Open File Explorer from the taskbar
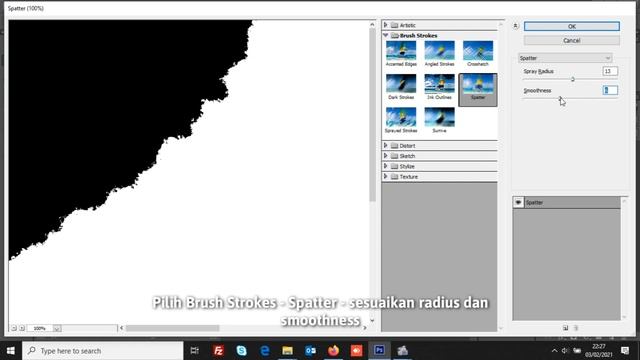Screen dimensions: 640x360 (x=287, y=351)
